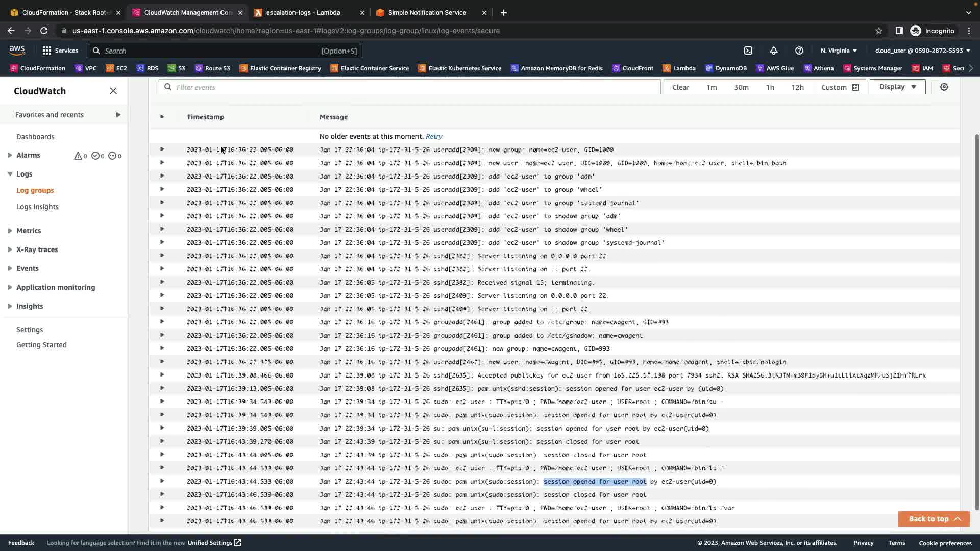
Task: Open log events settings gear icon
Action: (x=944, y=87)
